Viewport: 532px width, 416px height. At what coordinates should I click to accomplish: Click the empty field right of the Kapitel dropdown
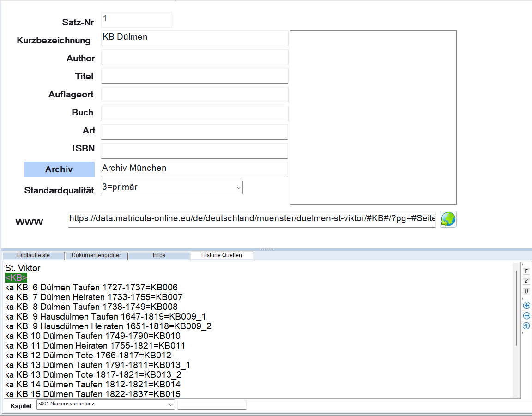pos(212,404)
